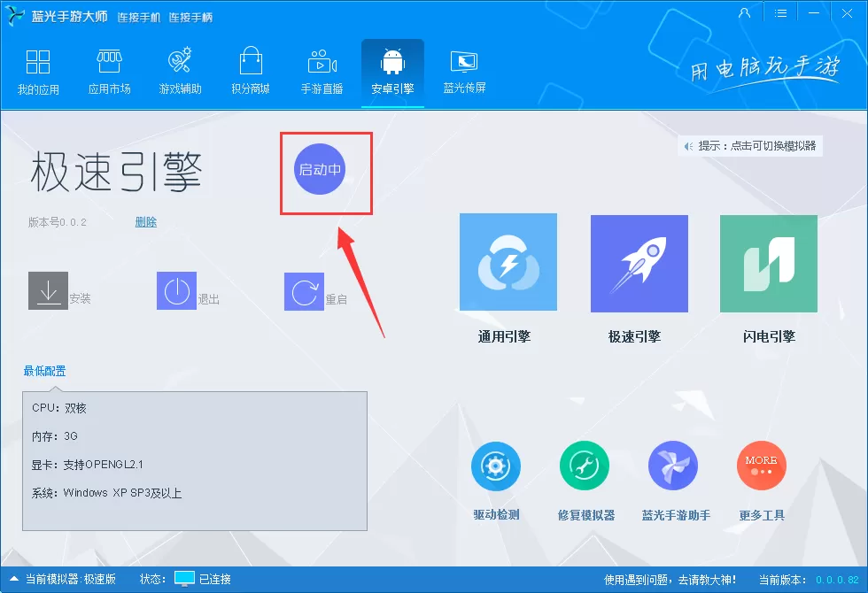Click the round 启动中 starting button
This screenshot has width=868, height=593.
tap(320, 169)
